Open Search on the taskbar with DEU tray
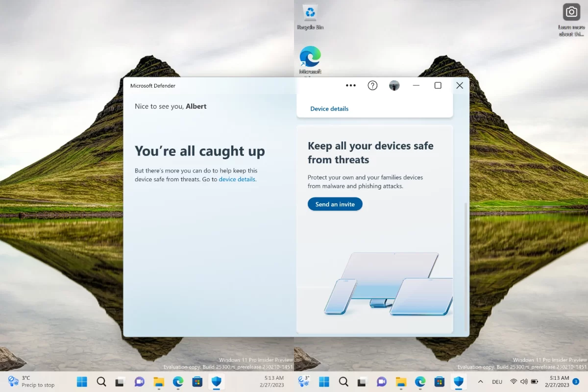The image size is (588, 392). (343, 382)
